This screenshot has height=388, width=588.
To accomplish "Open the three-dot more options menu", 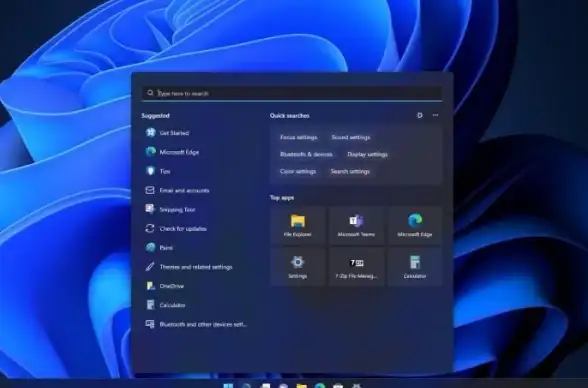I will pyautogui.click(x=435, y=115).
